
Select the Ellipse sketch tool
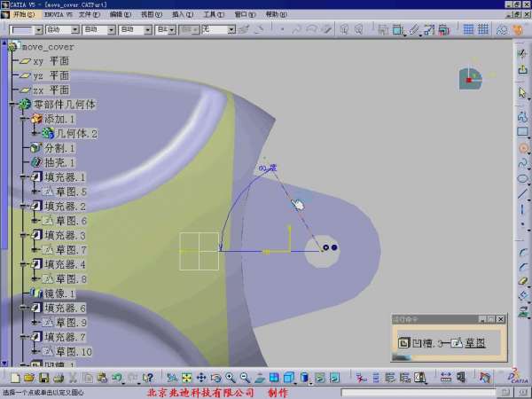(522, 178)
